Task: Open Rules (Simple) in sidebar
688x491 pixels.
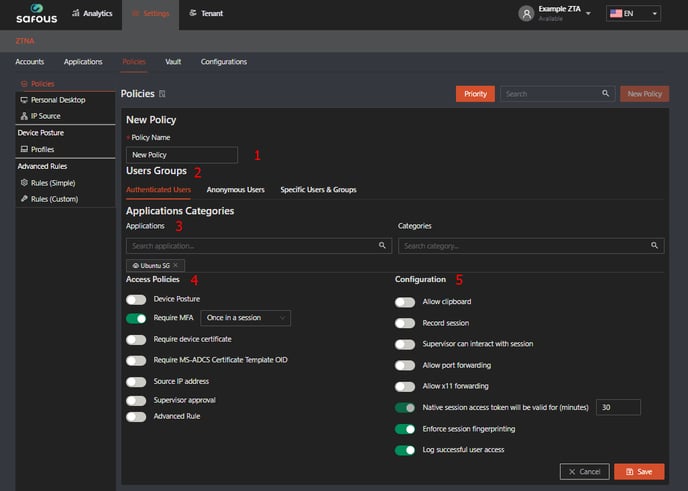Action: tap(65, 183)
